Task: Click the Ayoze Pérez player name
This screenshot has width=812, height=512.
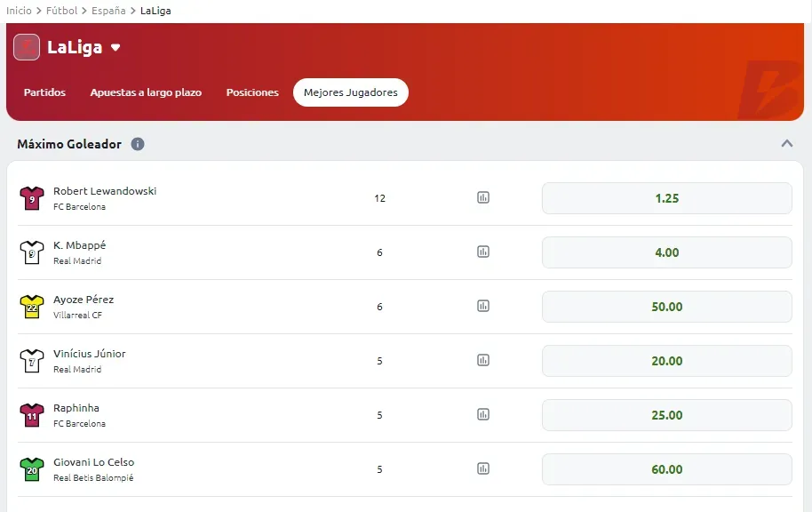Action: (x=84, y=299)
